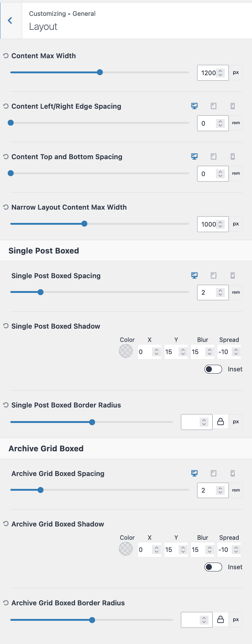Click the Archive Grid Boxed section heading
The height and width of the screenshot is (644, 252).
coord(46,448)
